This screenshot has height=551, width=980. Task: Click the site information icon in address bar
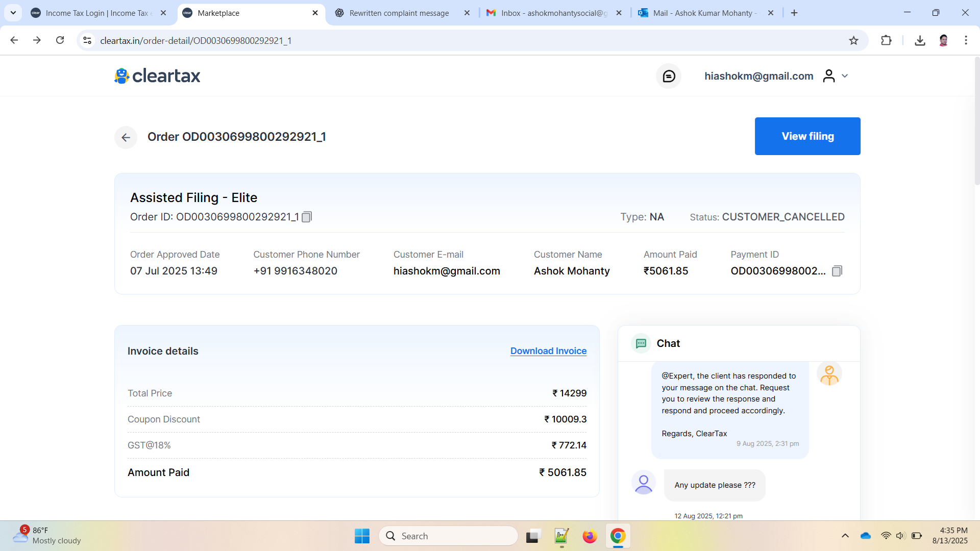pos(87,40)
